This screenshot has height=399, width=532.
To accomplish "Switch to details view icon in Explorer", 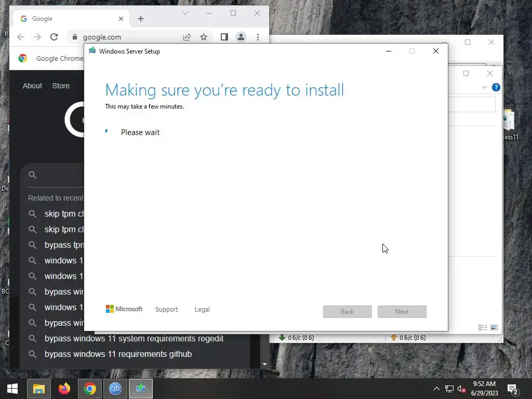I will pos(483,327).
